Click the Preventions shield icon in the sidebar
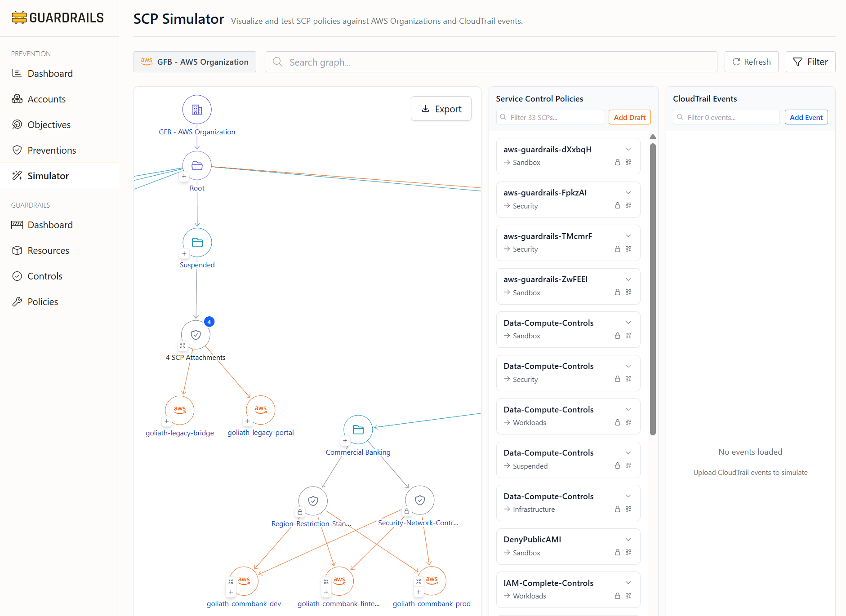 pos(18,150)
